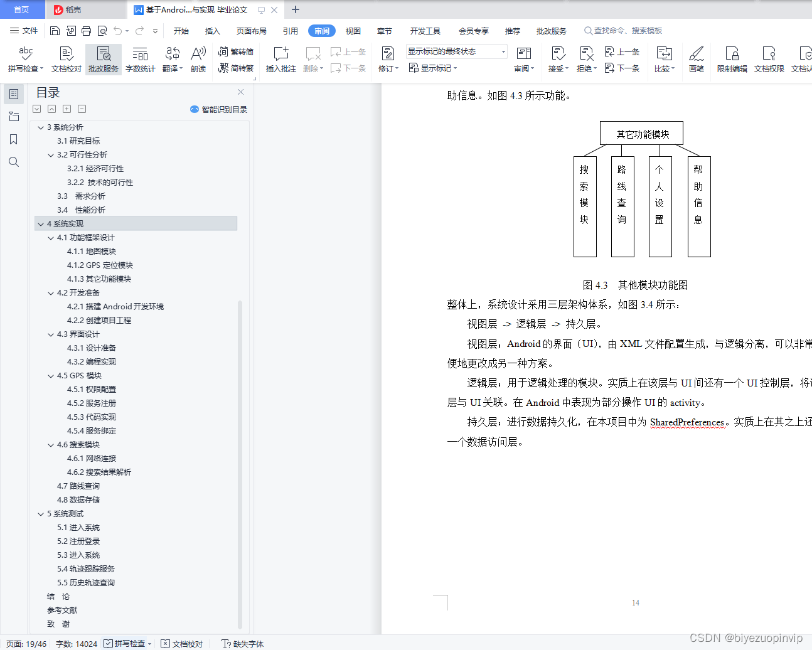
Task: Switch to the 插入 ribbon tab
Action: click(x=213, y=31)
